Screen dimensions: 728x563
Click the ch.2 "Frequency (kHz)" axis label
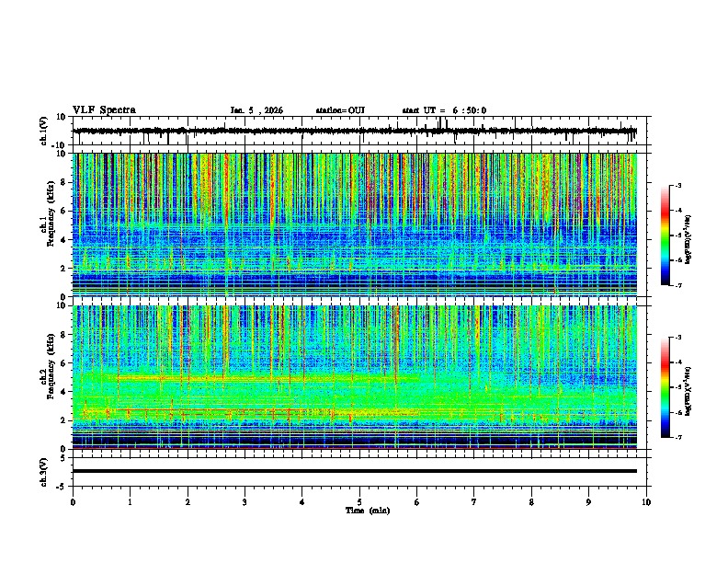pos(51,366)
